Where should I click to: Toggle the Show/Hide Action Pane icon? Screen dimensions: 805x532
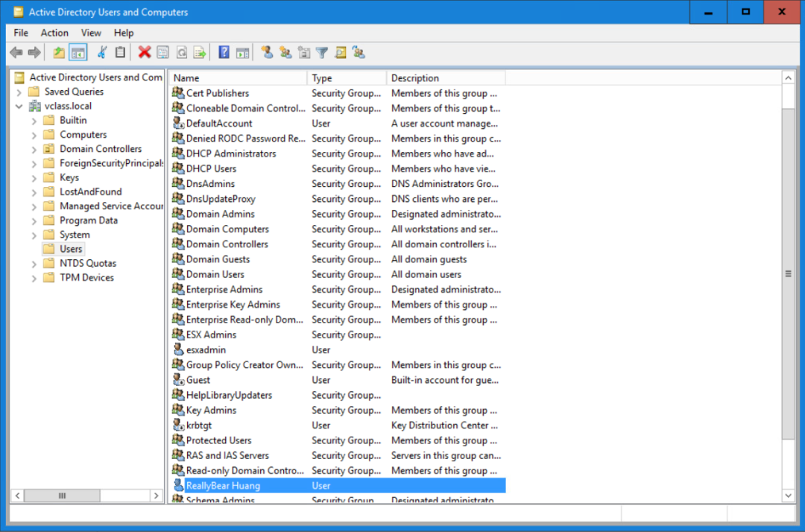click(242, 52)
